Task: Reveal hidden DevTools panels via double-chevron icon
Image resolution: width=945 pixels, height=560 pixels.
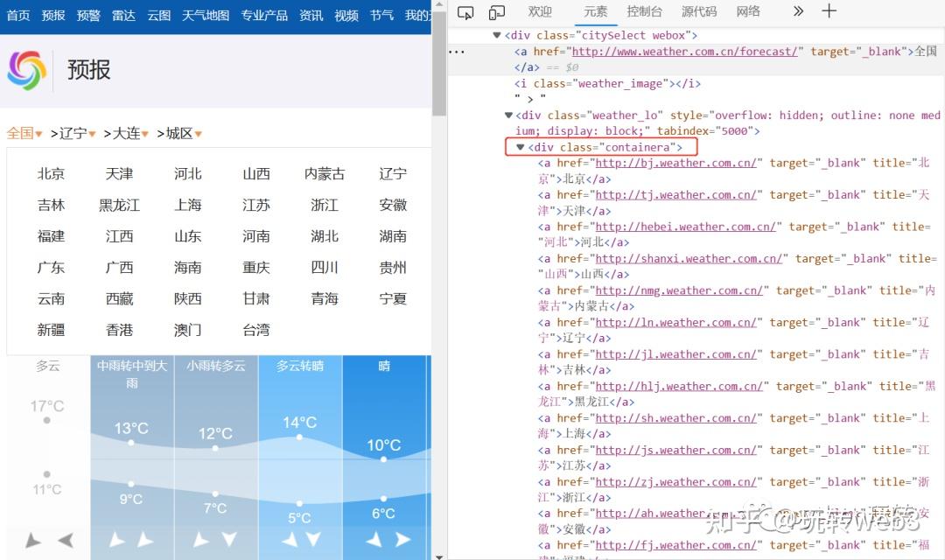Action: pyautogui.click(x=797, y=11)
